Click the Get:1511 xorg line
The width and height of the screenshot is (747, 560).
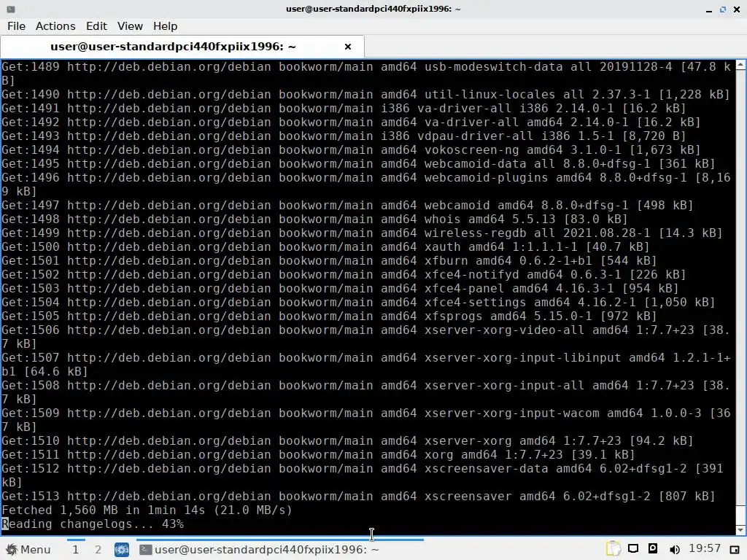pos(318,455)
